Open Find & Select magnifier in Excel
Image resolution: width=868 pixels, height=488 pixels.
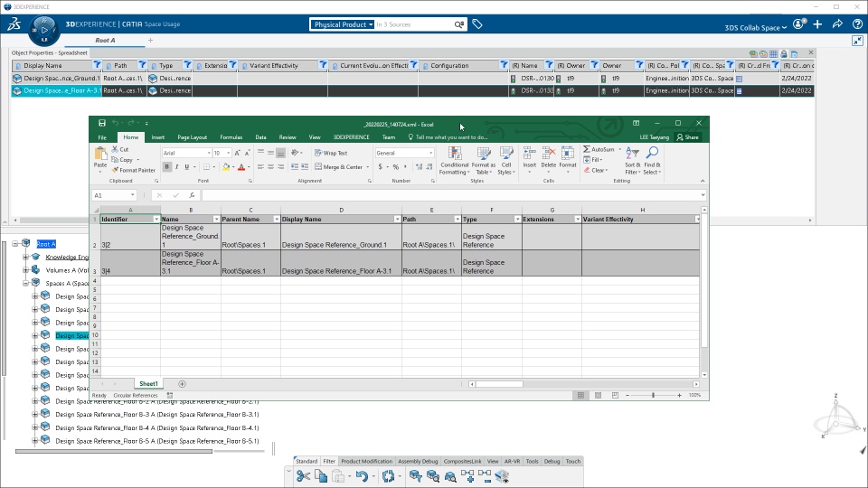point(652,161)
